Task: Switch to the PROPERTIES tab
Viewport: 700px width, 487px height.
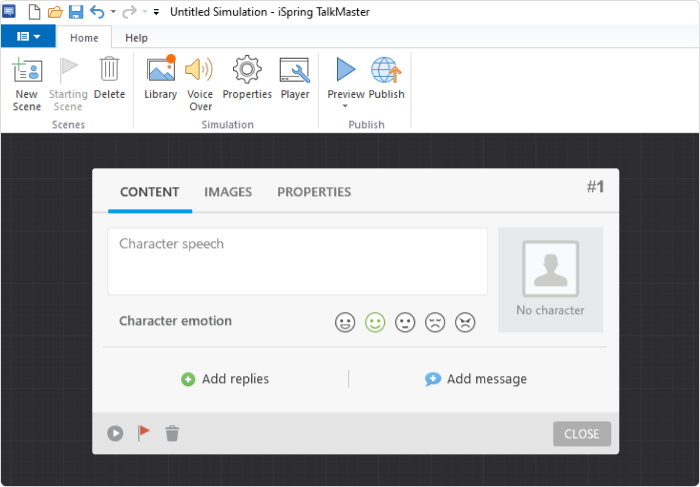Action: pyautogui.click(x=314, y=192)
